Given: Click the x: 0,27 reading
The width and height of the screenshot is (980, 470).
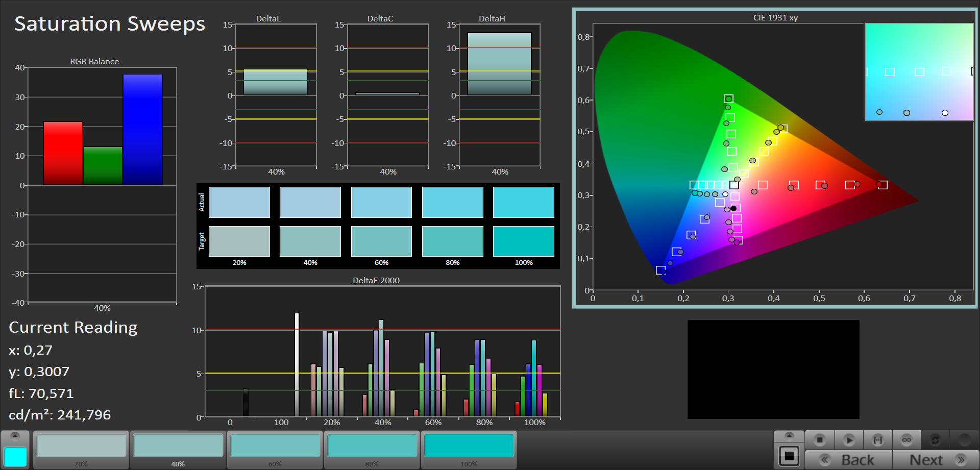Looking at the screenshot, I should (x=31, y=350).
